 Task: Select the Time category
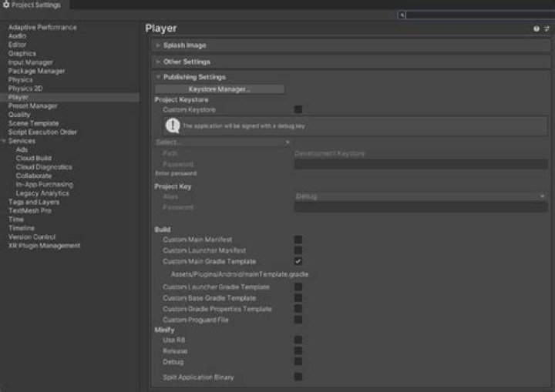tap(16, 219)
